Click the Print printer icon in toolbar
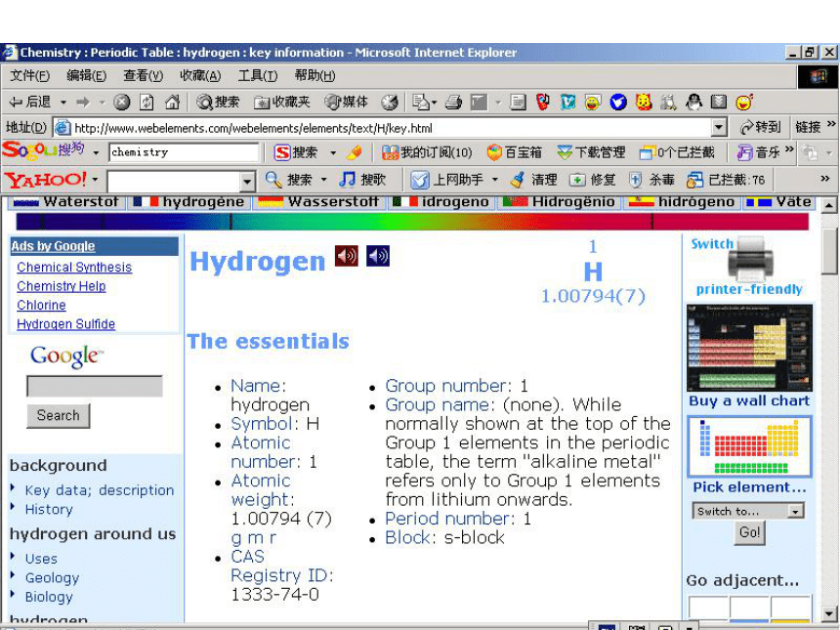Viewport: 840px width, 630px height. click(x=453, y=102)
